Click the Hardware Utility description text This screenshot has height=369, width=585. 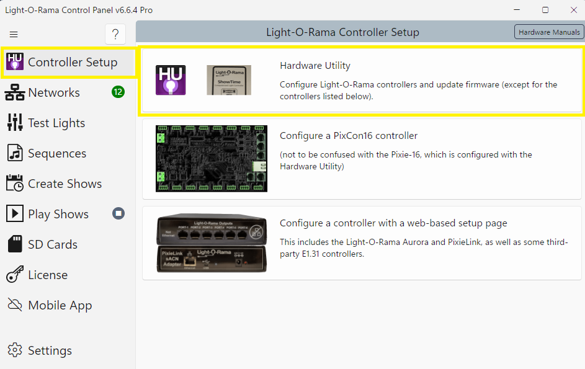[x=418, y=90]
